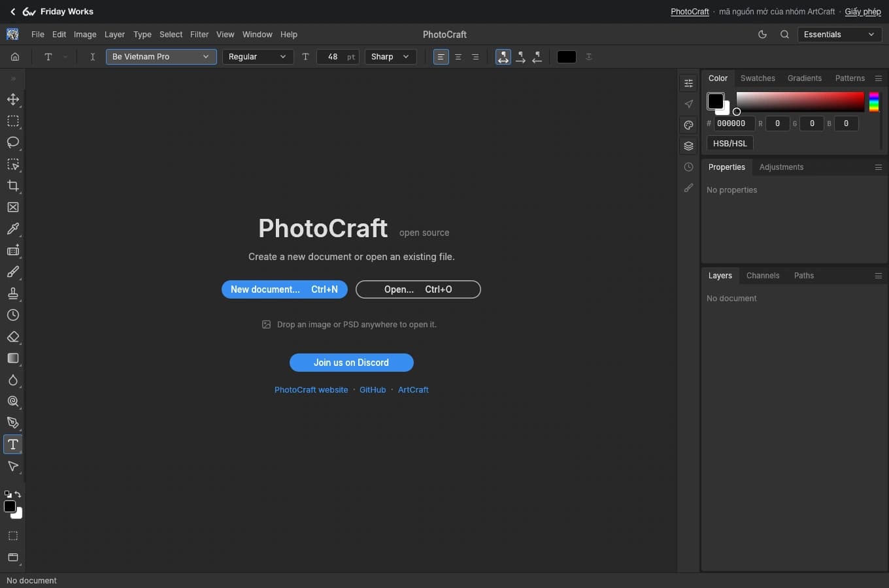
Task: Click the New document button
Action: [284, 289]
